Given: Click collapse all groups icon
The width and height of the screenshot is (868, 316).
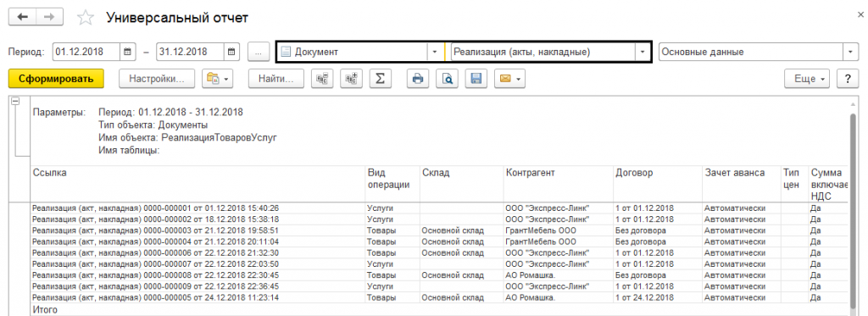Looking at the screenshot, I should click(321, 79).
